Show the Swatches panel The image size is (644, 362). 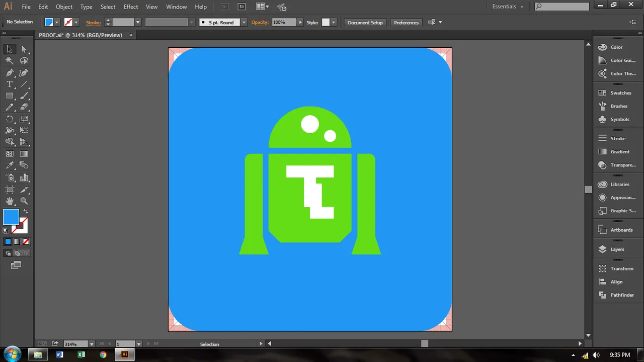pyautogui.click(x=615, y=93)
